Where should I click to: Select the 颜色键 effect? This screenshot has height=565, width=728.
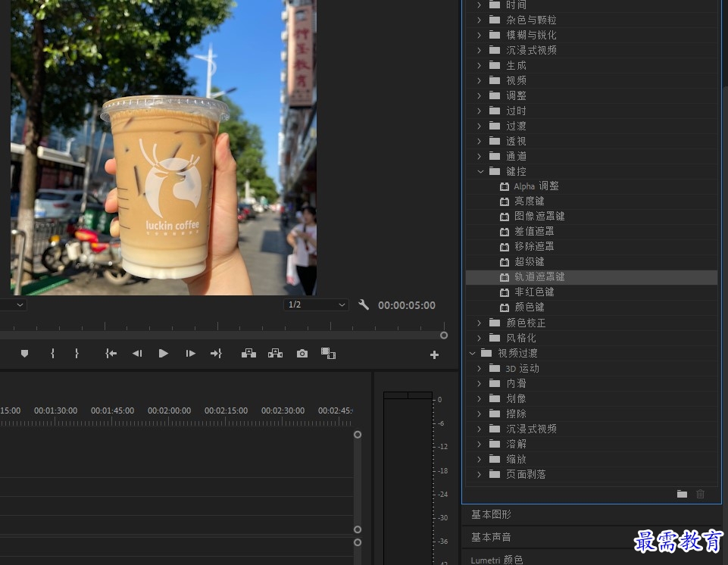tap(530, 307)
